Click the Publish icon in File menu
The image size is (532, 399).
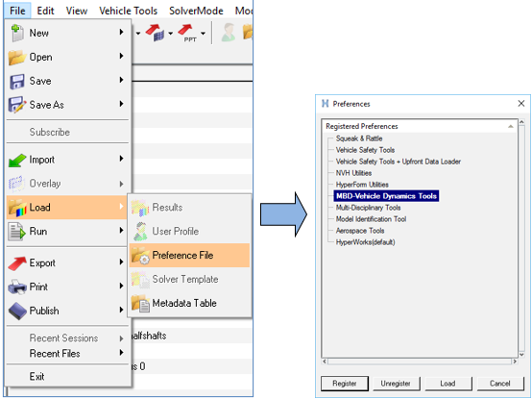pos(17,311)
